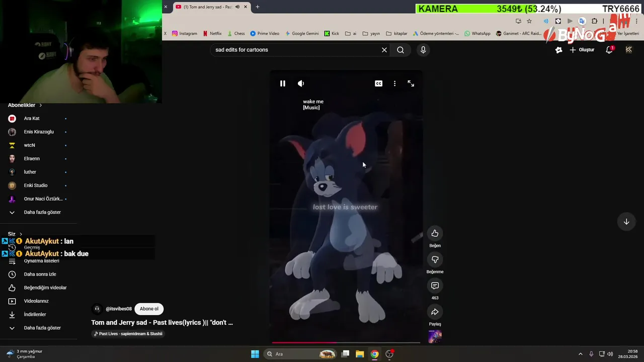644x362 pixels.
Task: Open Videolarınız in the sidebar
Action: pos(38,301)
